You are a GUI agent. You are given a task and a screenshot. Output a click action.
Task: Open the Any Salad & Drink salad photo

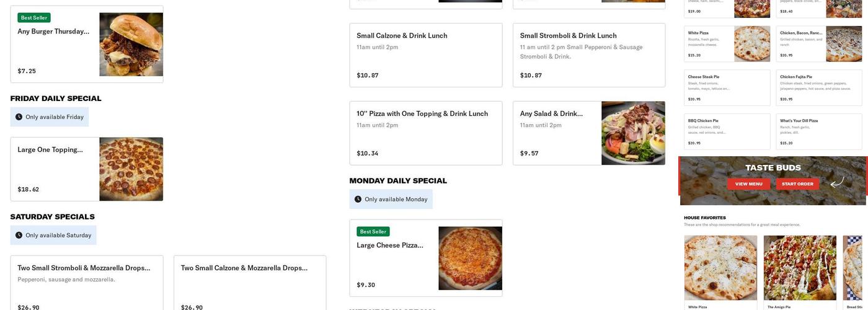633,133
